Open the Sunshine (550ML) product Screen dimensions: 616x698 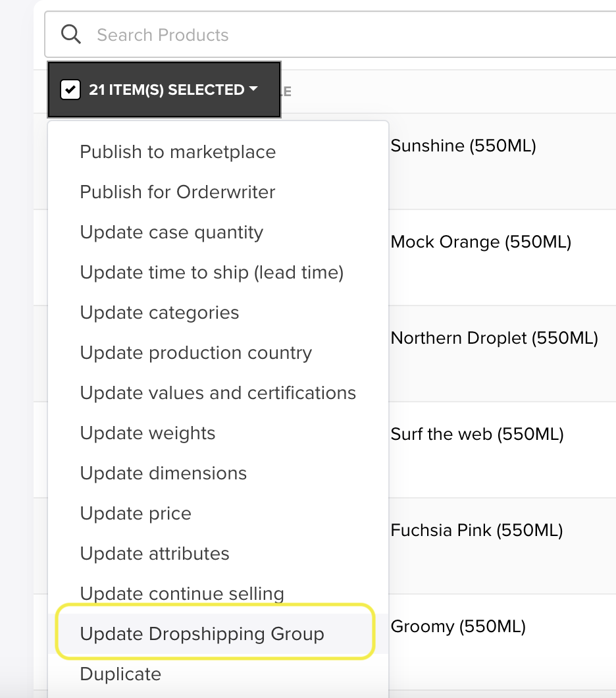coord(463,146)
